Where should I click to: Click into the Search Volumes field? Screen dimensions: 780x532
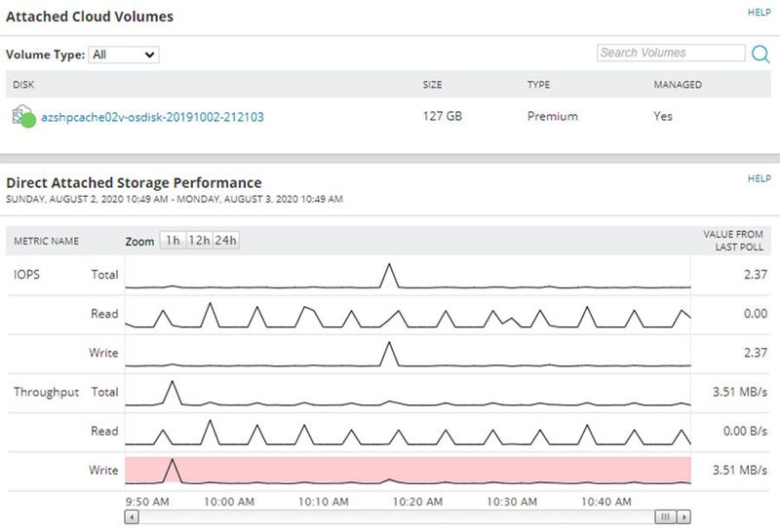(x=671, y=53)
